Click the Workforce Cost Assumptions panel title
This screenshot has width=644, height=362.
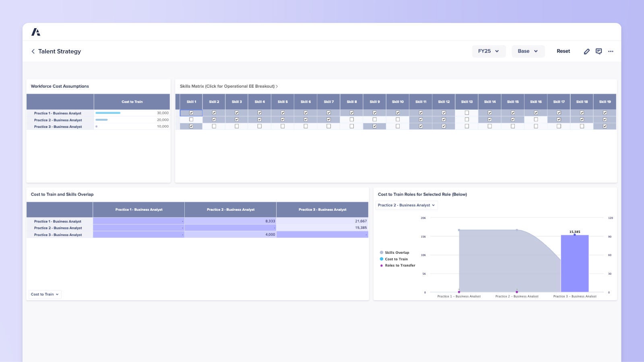coord(60,86)
